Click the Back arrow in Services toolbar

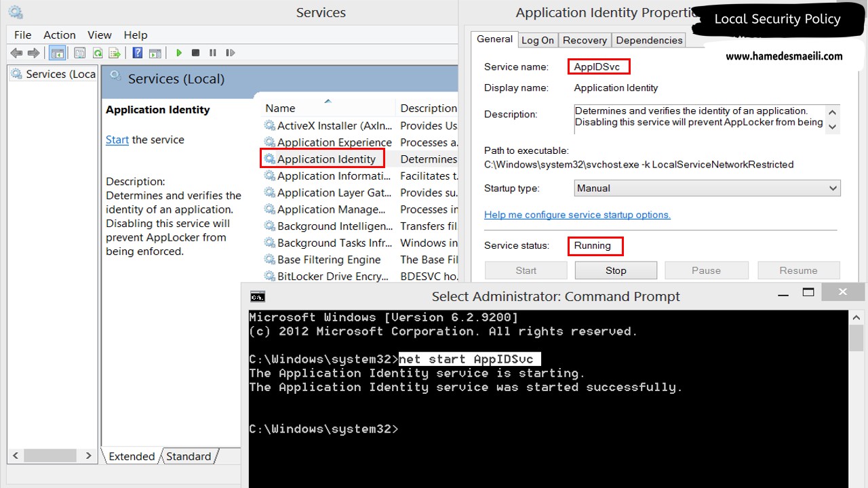[x=16, y=53]
